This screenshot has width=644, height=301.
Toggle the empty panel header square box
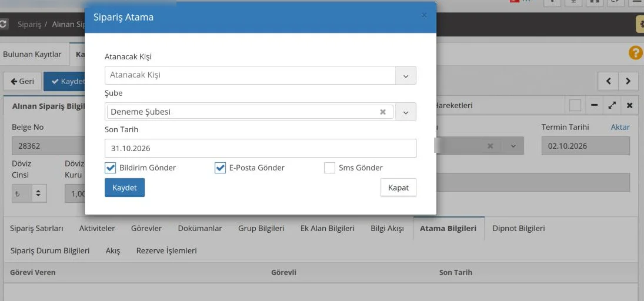575,106
